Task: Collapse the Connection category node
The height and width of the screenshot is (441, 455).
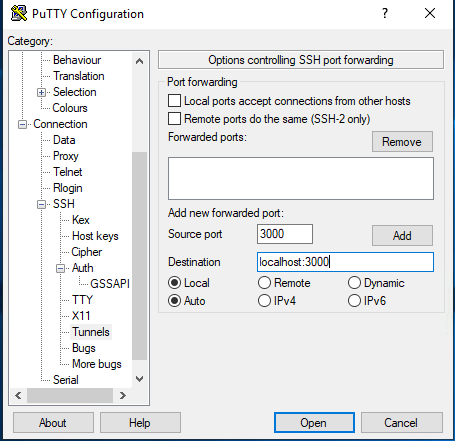Action: [x=22, y=124]
